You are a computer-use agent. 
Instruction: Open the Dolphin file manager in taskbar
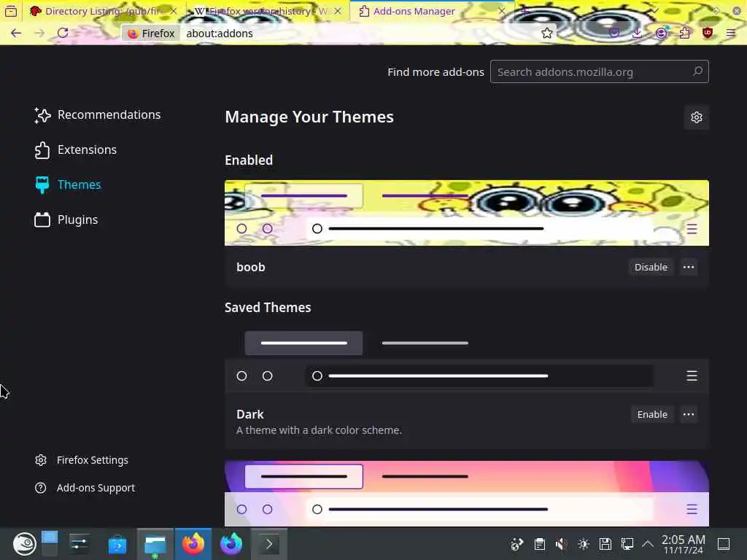click(155, 544)
